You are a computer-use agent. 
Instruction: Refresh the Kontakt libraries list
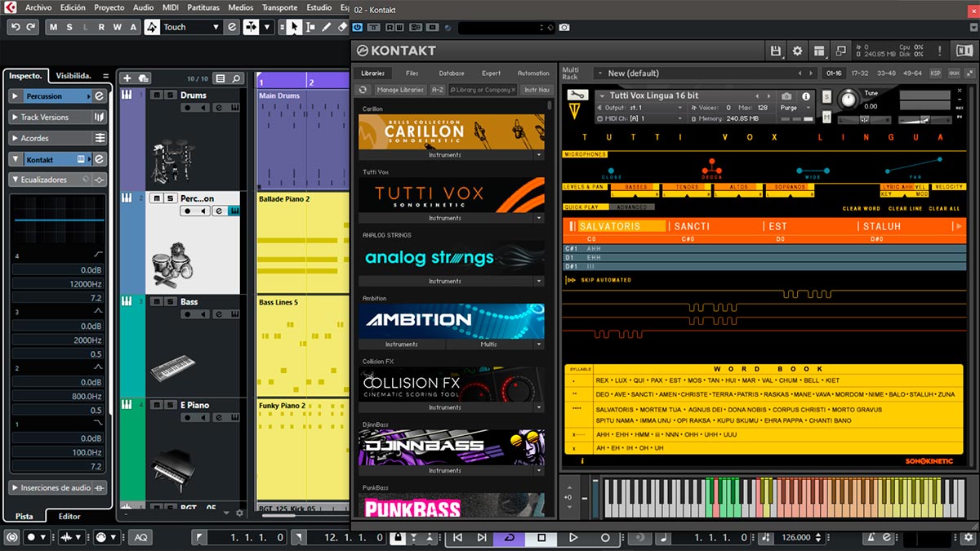click(363, 90)
